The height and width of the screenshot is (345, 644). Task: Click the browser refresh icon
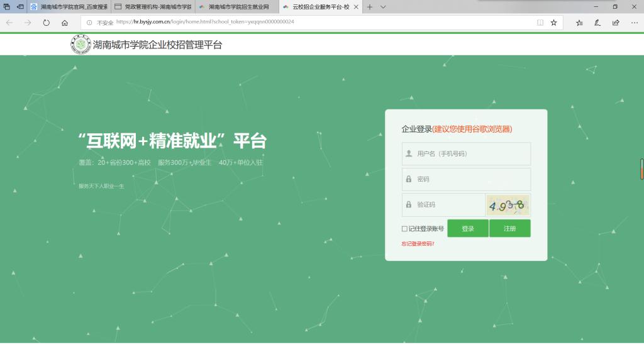pyautogui.click(x=46, y=23)
